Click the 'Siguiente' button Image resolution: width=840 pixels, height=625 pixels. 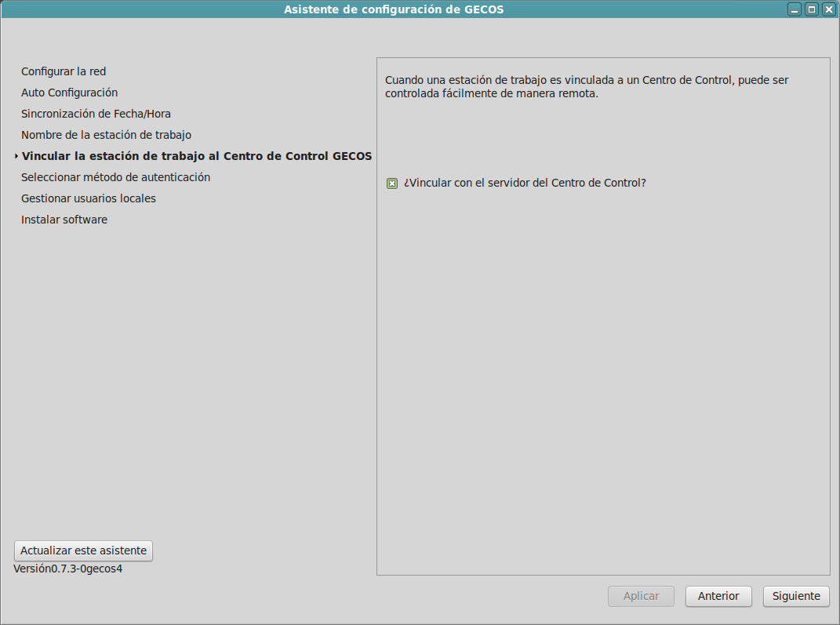(x=795, y=596)
